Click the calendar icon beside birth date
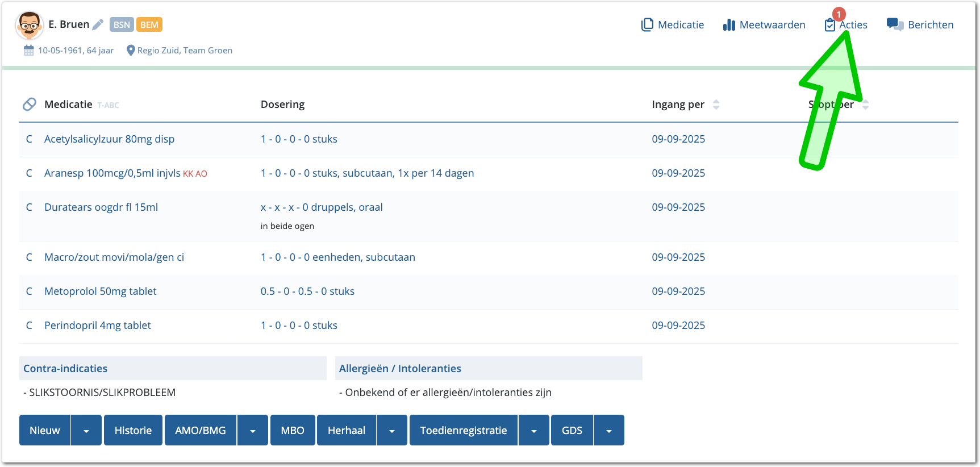Screen dimensions: 980x467 [x=28, y=51]
